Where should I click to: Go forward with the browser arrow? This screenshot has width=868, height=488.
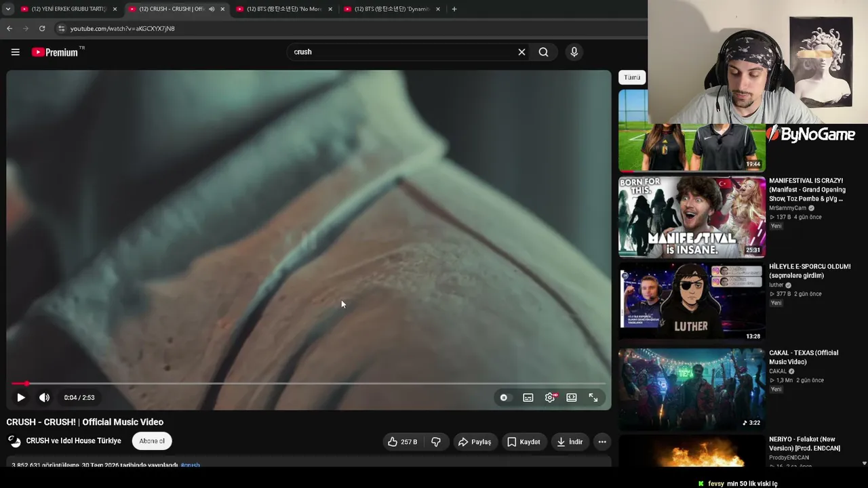pos(26,28)
